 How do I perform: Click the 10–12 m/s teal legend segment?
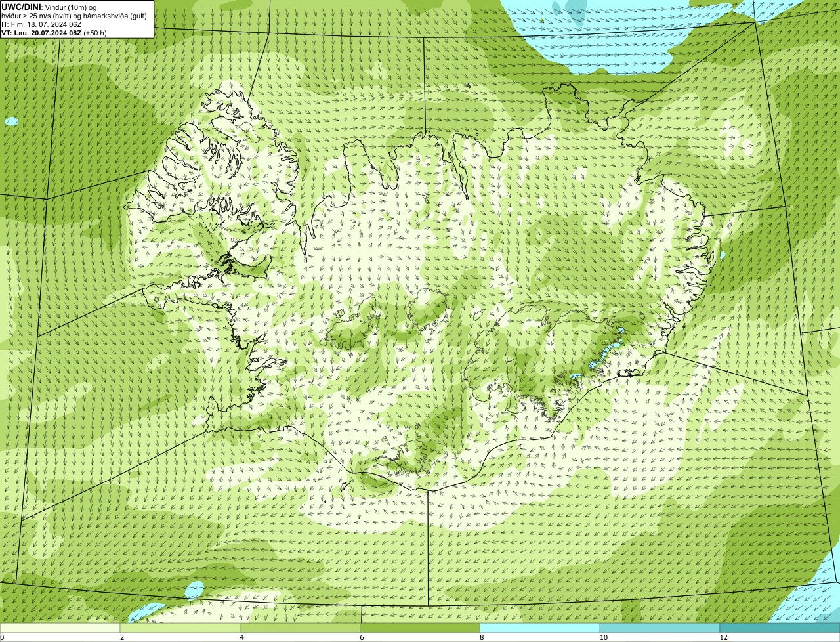click(x=660, y=628)
